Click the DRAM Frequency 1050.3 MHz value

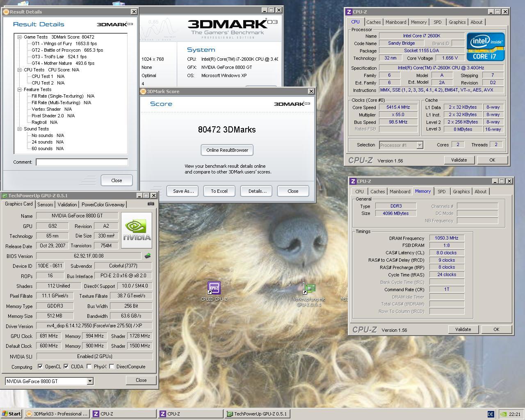pos(447,238)
